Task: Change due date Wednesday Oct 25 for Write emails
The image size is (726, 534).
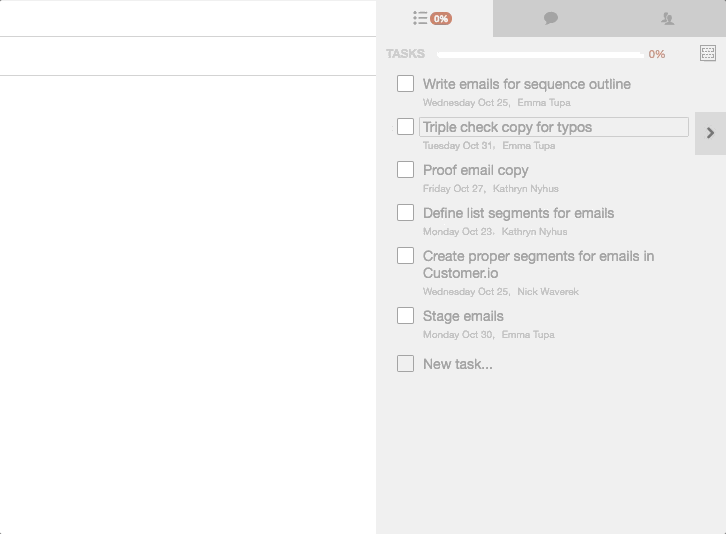Action: tap(466, 102)
